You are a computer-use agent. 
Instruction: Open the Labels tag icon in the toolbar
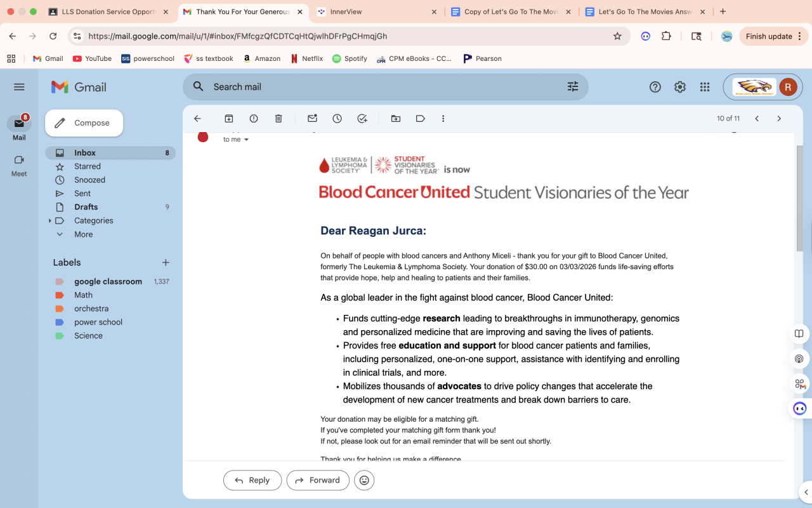tap(420, 119)
